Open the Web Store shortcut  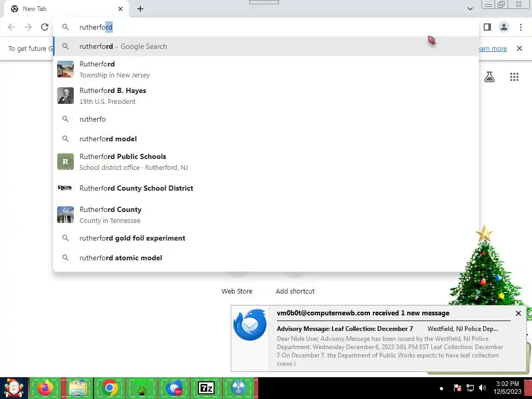[x=237, y=291]
